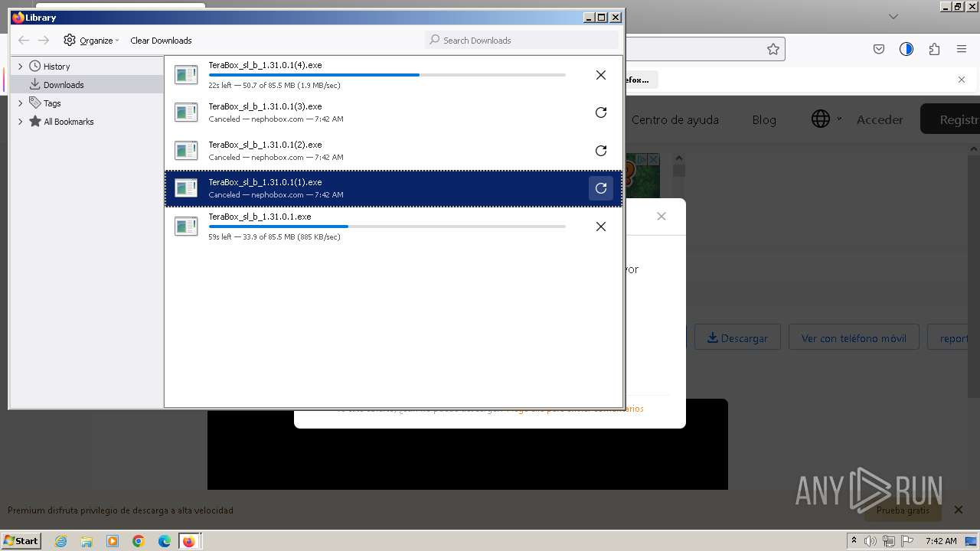The image size is (980, 551).
Task: Click the Firefox toolbar half-circle contrast icon
Action: pos(906,49)
